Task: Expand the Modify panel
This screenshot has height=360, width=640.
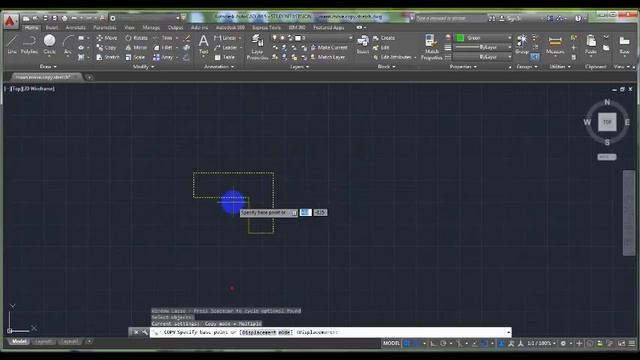Action: [143, 67]
